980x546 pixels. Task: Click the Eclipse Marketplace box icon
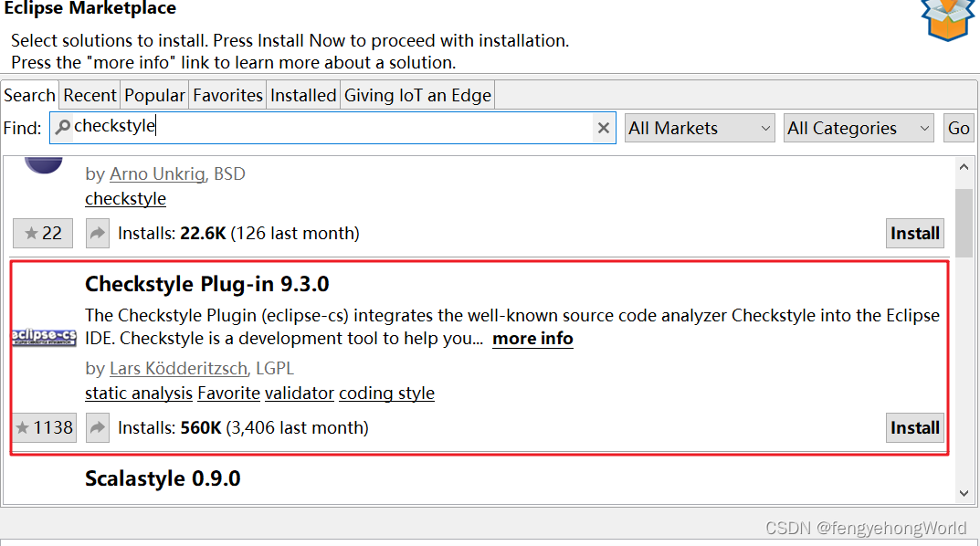coord(947,19)
